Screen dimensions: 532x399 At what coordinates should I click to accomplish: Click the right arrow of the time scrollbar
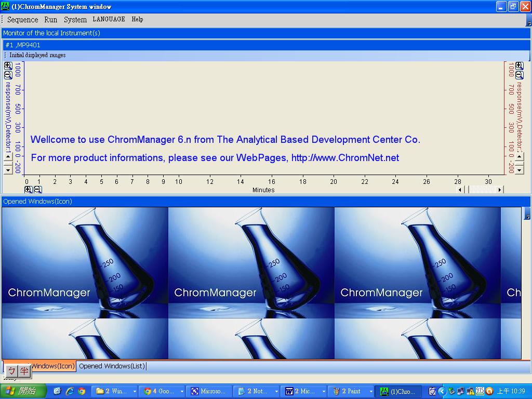tap(500, 190)
